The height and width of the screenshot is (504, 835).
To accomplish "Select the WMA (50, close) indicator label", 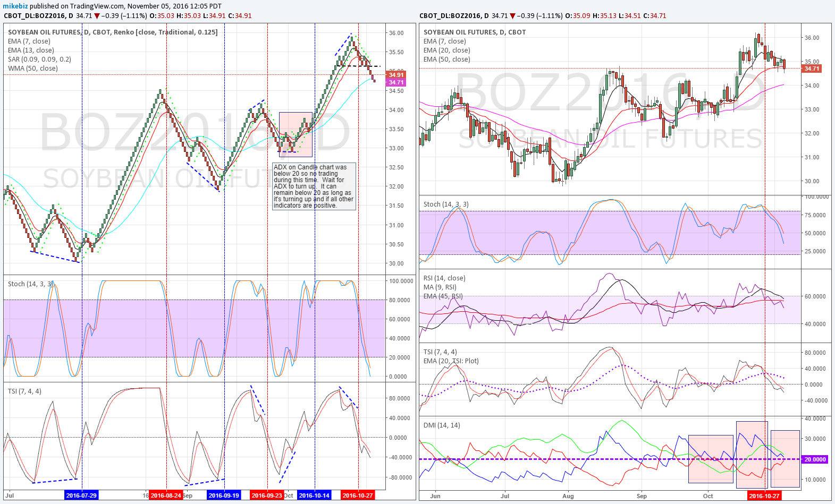I will click(x=33, y=68).
